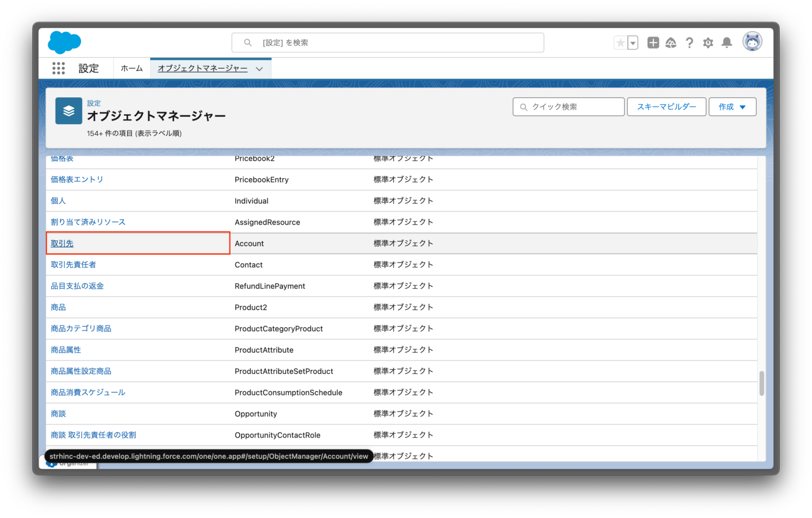The height and width of the screenshot is (518, 812).
Task: Open the setup gear icon
Action: pyautogui.click(x=708, y=43)
